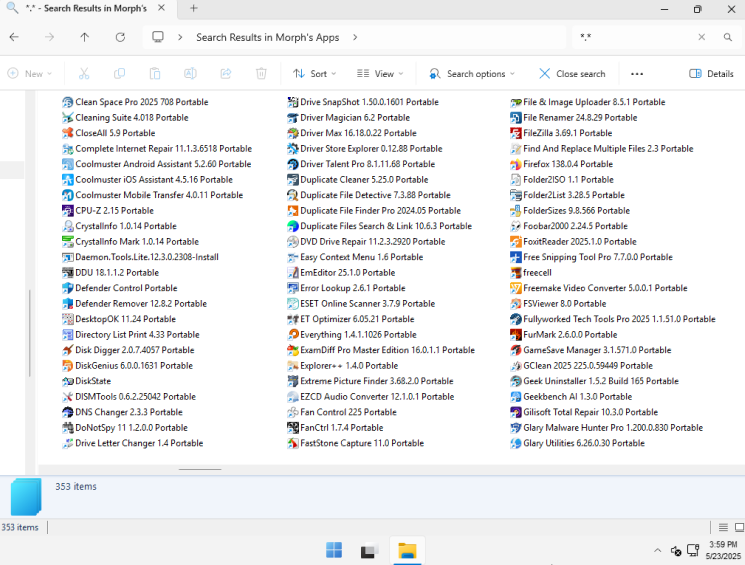
Task: Expand chevron after Search Results in Morph's Apps
Action: 355,37
